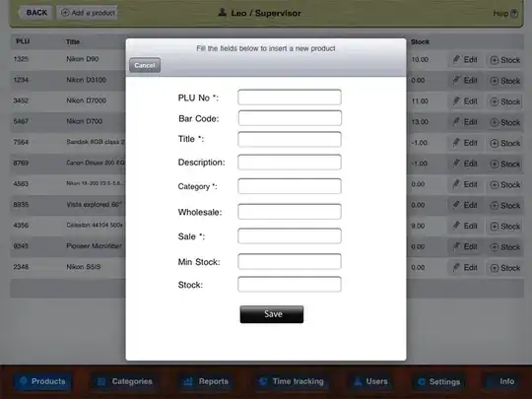
Task: Switch to the Users tab
Action: [370, 381]
